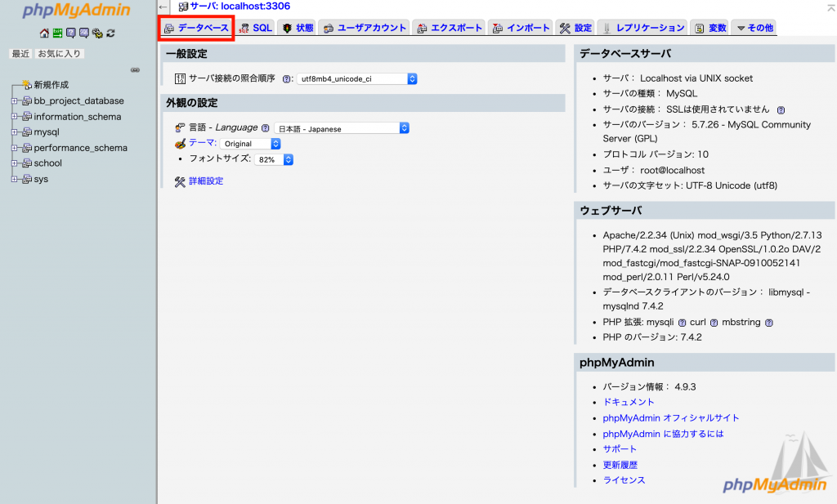This screenshot has width=837, height=504.
Task: Reload the navigation panel with the refresh icon
Action: pos(110,33)
